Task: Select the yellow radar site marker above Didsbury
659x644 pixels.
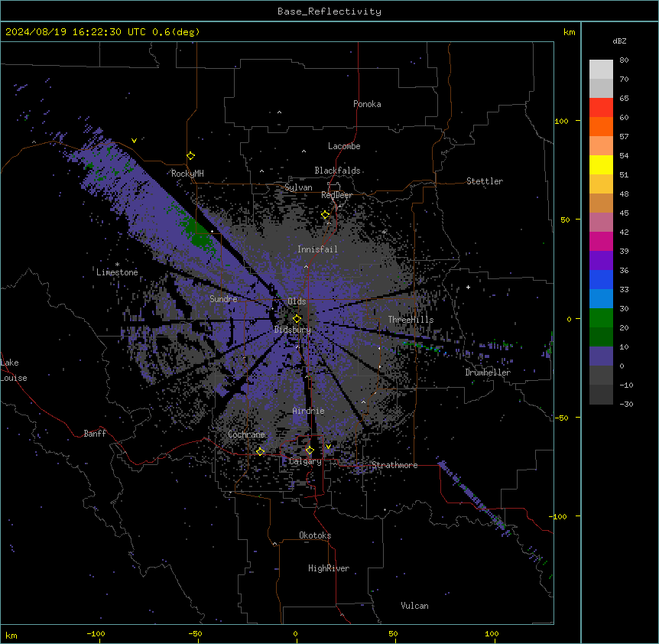Action: 297,319
